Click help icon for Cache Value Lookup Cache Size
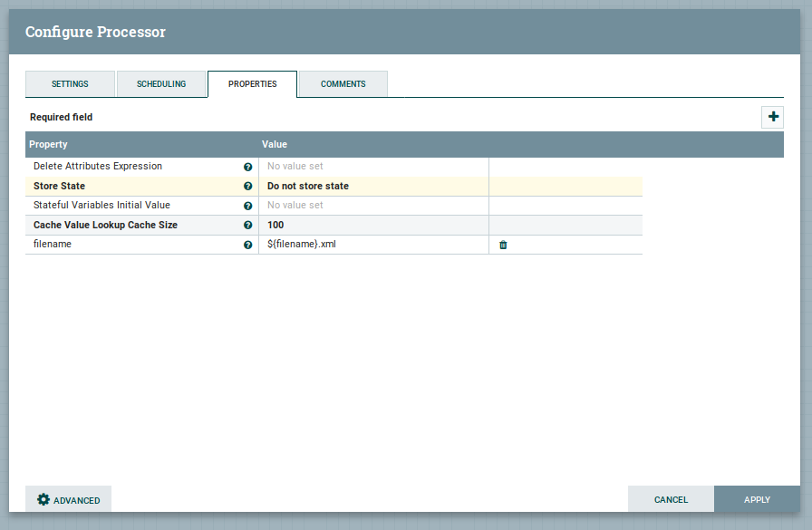Image resolution: width=812 pixels, height=530 pixels. pyautogui.click(x=247, y=226)
